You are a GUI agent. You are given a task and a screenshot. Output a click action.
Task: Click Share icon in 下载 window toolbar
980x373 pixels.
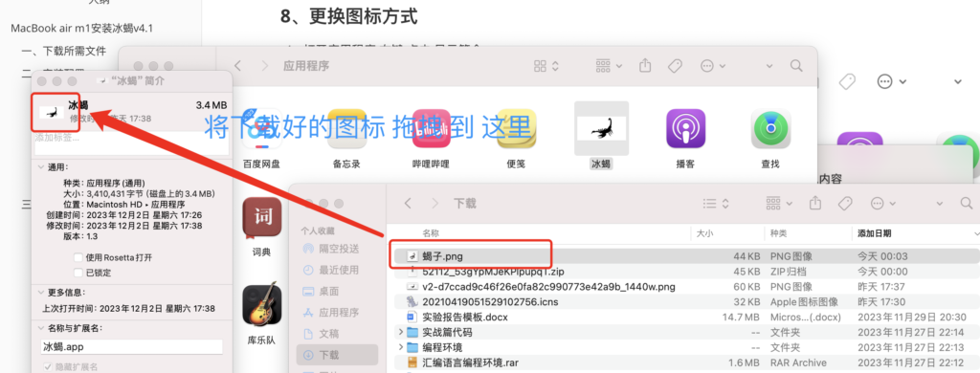point(815,203)
